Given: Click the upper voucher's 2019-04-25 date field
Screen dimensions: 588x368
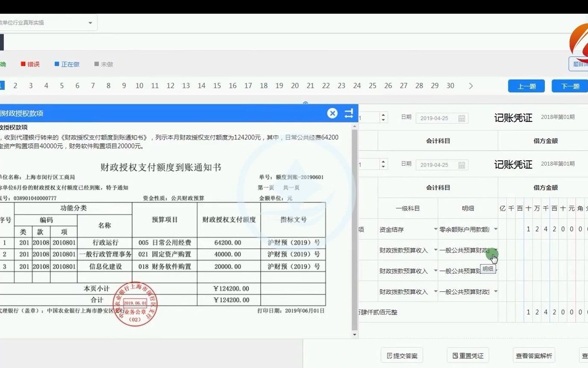Looking at the screenshot, I should pyautogui.click(x=442, y=119).
